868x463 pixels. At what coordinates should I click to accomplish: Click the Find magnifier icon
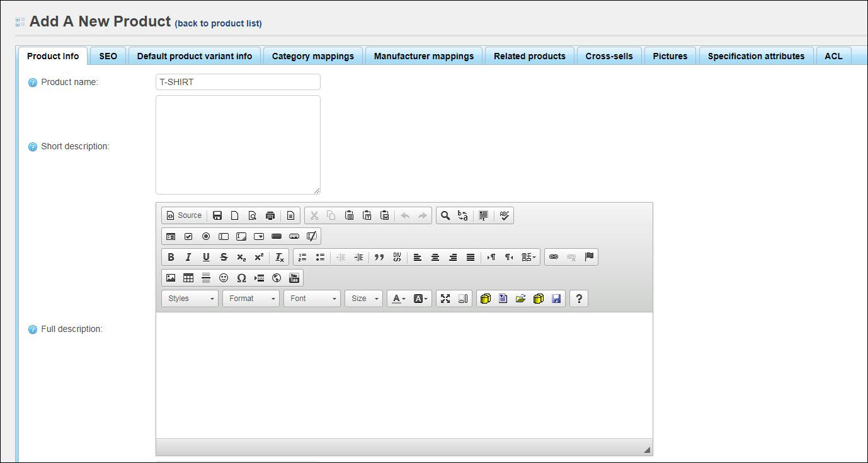click(x=445, y=215)
